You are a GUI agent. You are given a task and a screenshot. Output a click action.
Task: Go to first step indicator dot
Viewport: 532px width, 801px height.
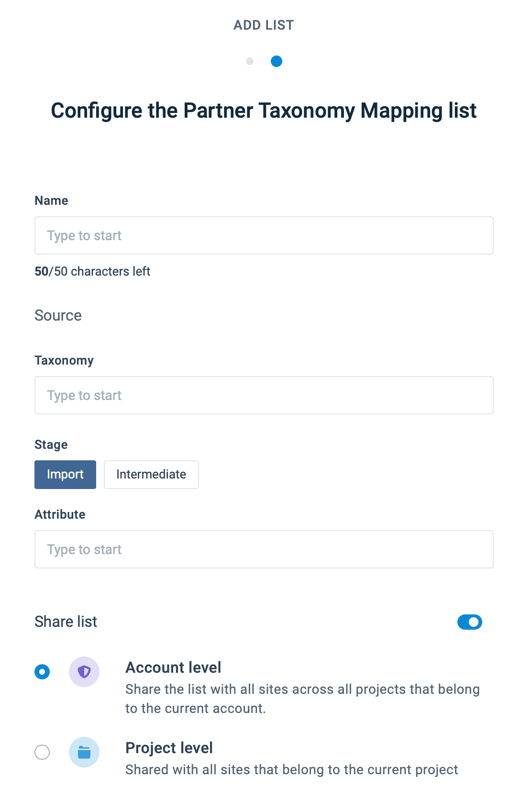point(250,61)
